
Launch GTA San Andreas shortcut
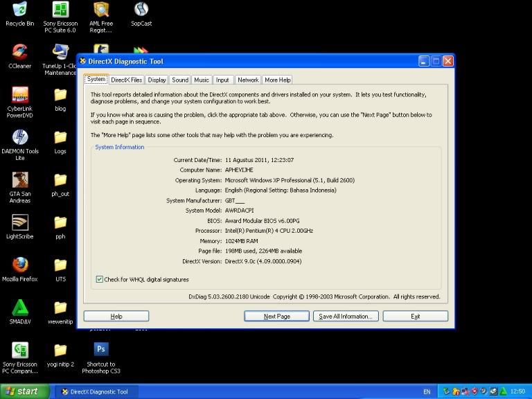click(19, 187)
